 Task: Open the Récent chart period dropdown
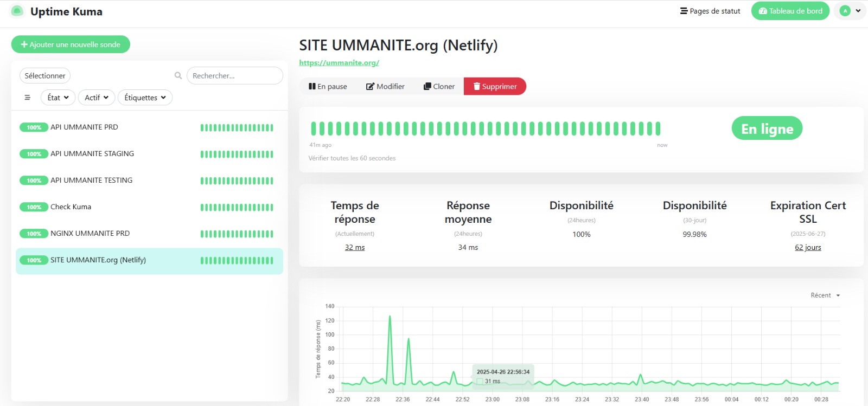(x=825, y=295)
